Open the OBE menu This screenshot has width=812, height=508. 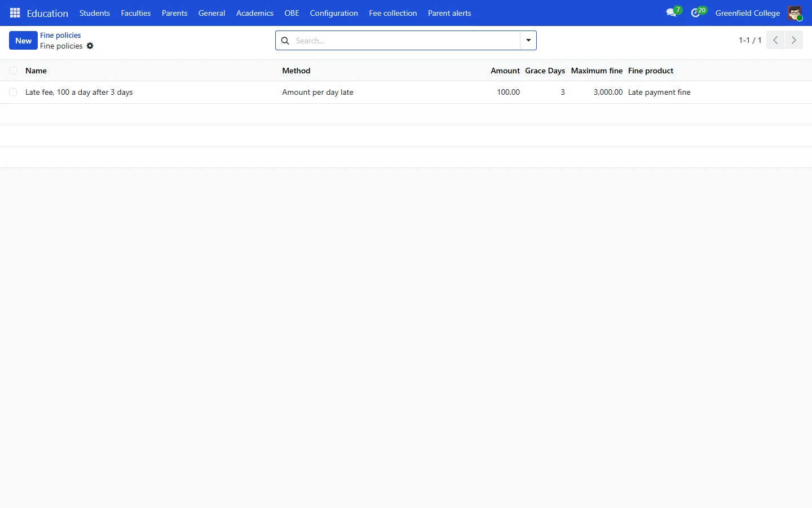292,13
